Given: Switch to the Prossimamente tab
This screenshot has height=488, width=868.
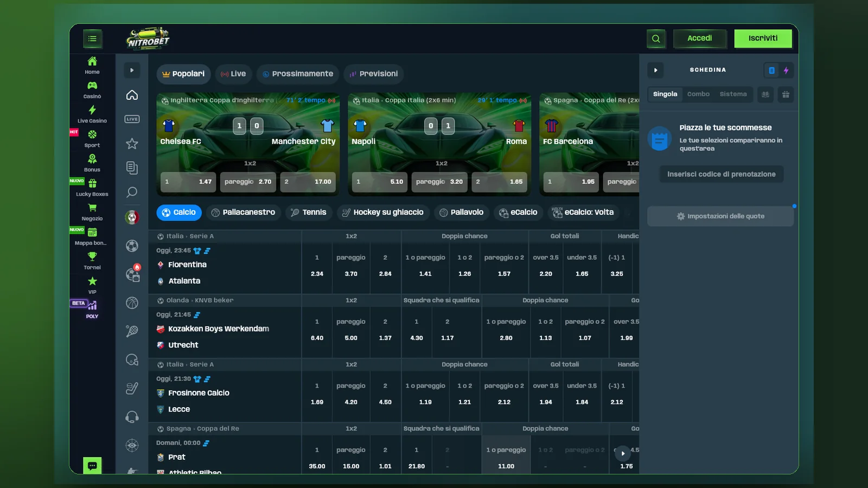Looking at the screenshot, I should [x=298, y=74].
